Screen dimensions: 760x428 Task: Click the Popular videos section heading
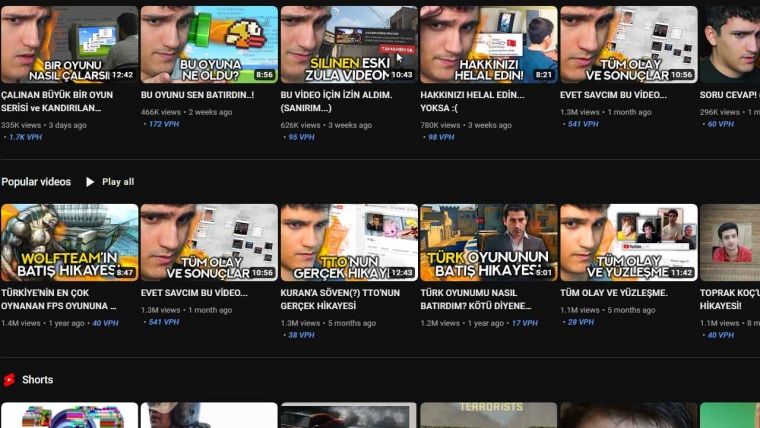36,182
